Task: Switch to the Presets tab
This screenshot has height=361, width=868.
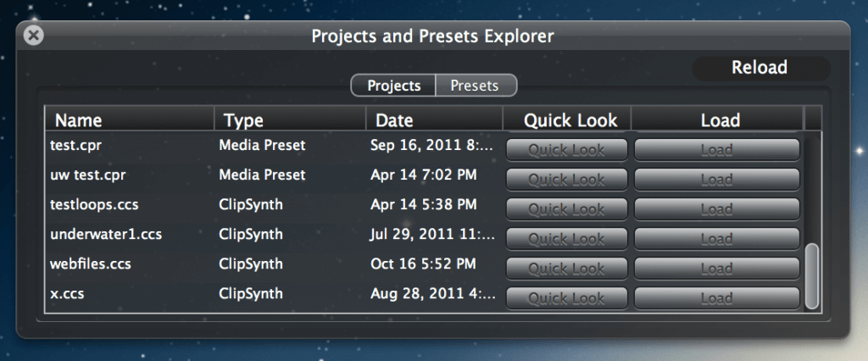Action: pos(476,86)
